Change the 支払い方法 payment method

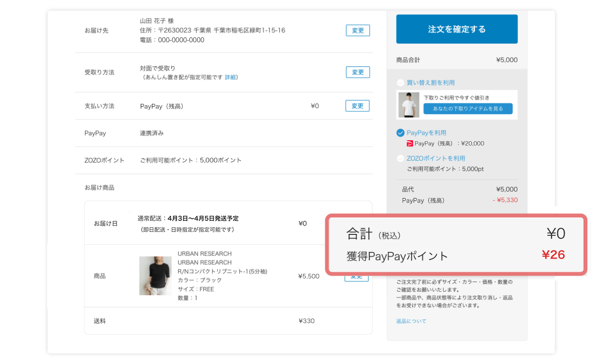click(357, 106)
